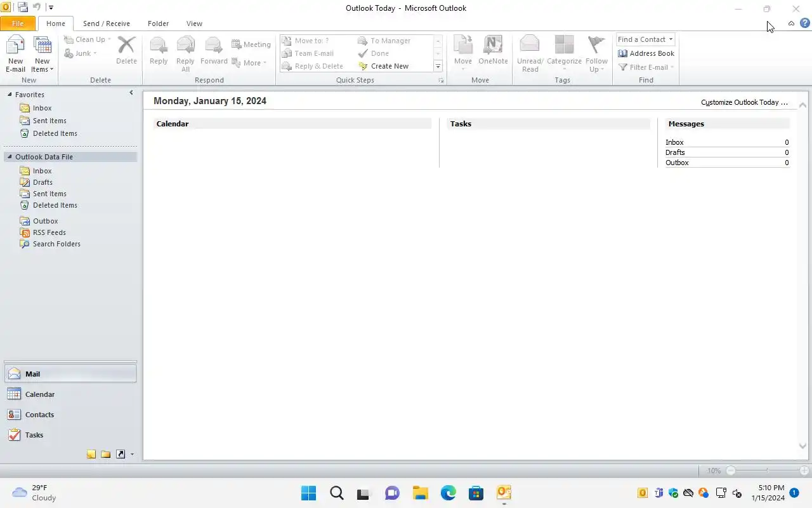This screenshot has height=508, width=812.
Task: Click the Meeting button in Respond group
Action: coord(251,44)
